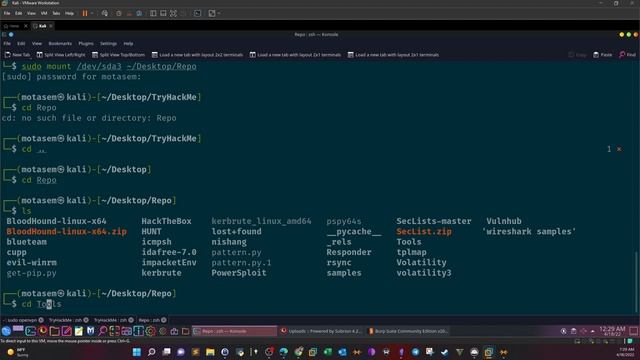640x360 pixels.
Task: Open Konsole's Settings menu
Action: (109, 44)
